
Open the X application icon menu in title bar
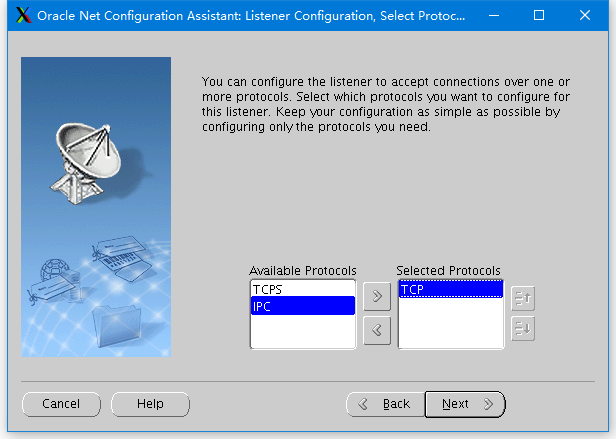tap(24, 16)
